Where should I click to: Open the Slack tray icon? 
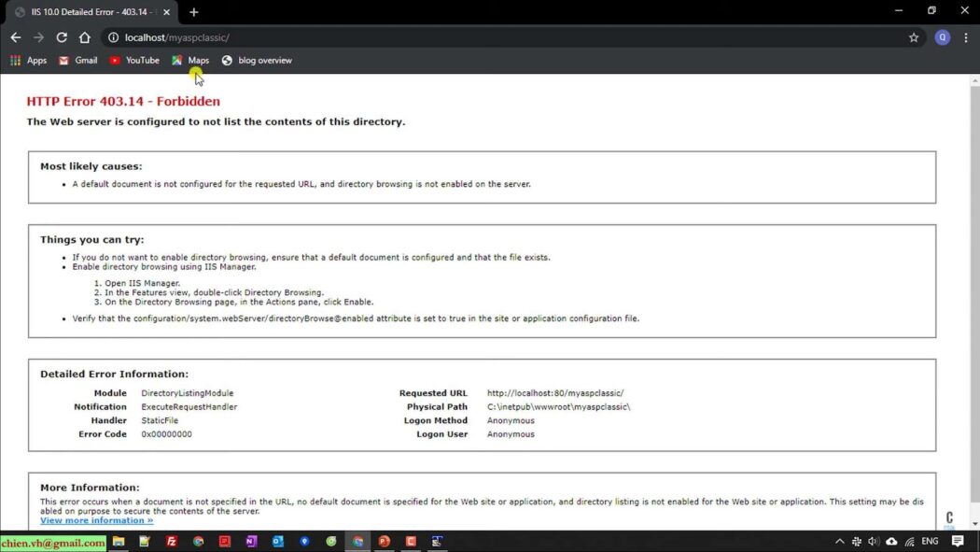857,542
